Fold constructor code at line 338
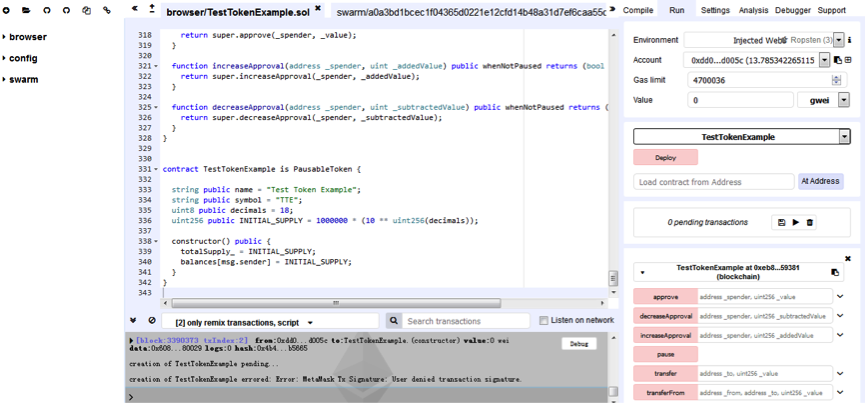The width and height of the screenshot is (866, 403). click(155, 241)
